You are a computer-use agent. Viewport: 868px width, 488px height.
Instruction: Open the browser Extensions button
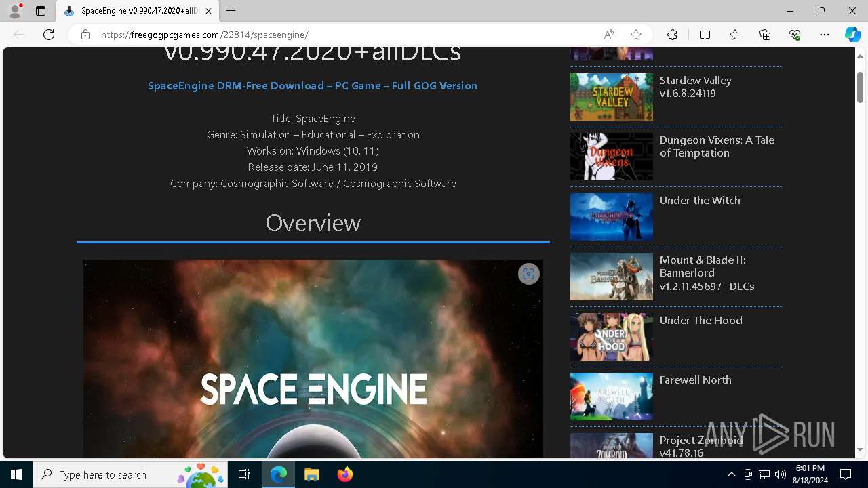[x=672, y=35]
